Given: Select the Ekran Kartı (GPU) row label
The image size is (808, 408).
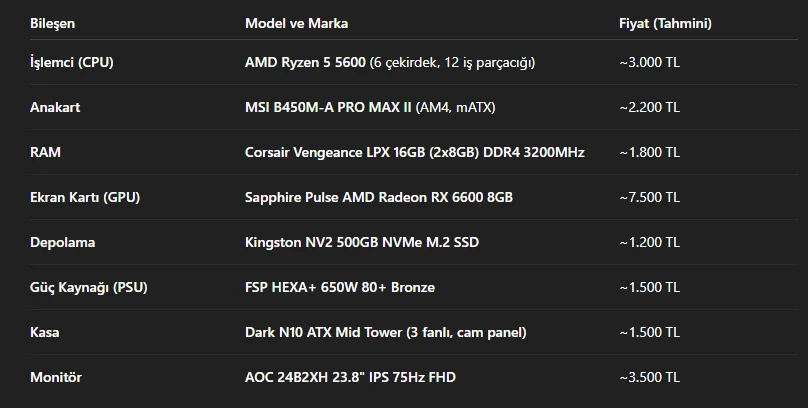Looking at the screenshot, I should pos(85,198).
